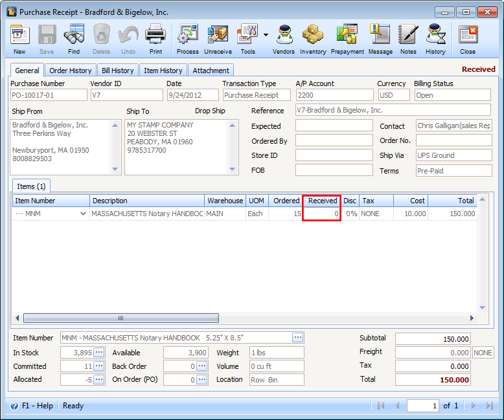Viewport: 504px width, 420px height.
Task: Click the Received cell showing 0
Action: point(321,214)
